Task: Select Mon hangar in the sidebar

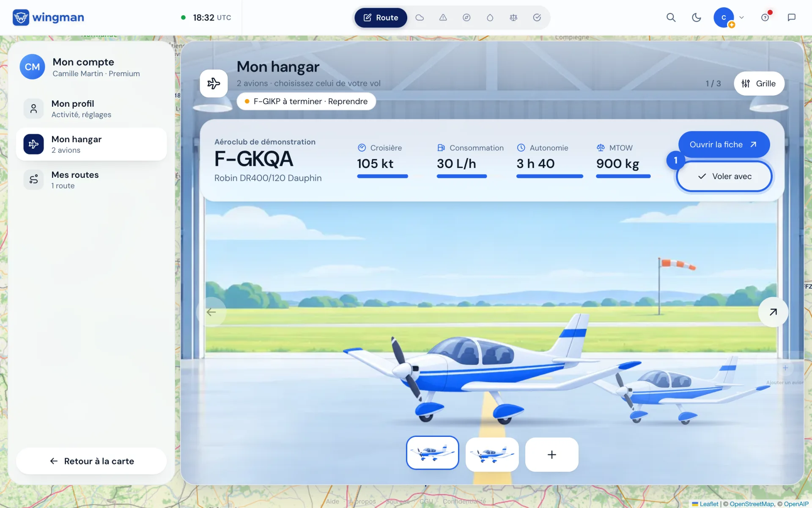Action: (91, 144)
